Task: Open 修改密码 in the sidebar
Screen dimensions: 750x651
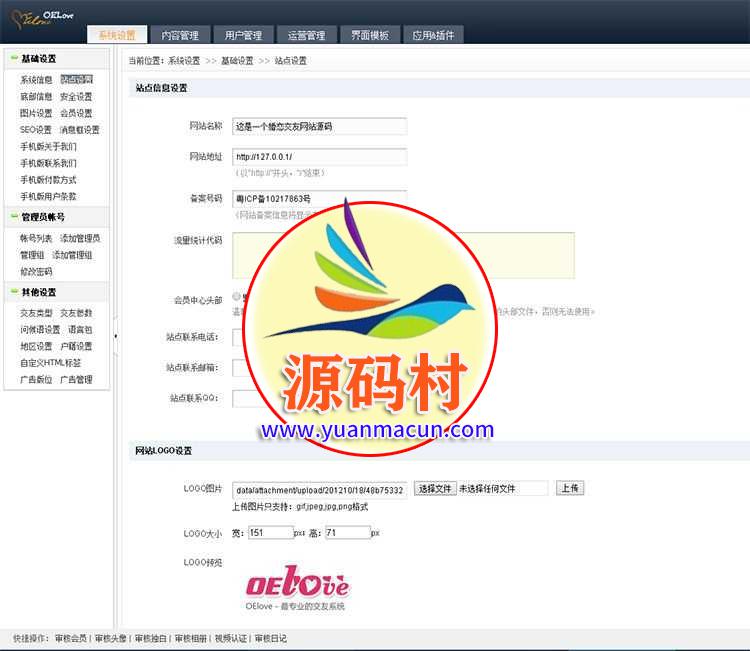Action: click(x=36, y=272)
